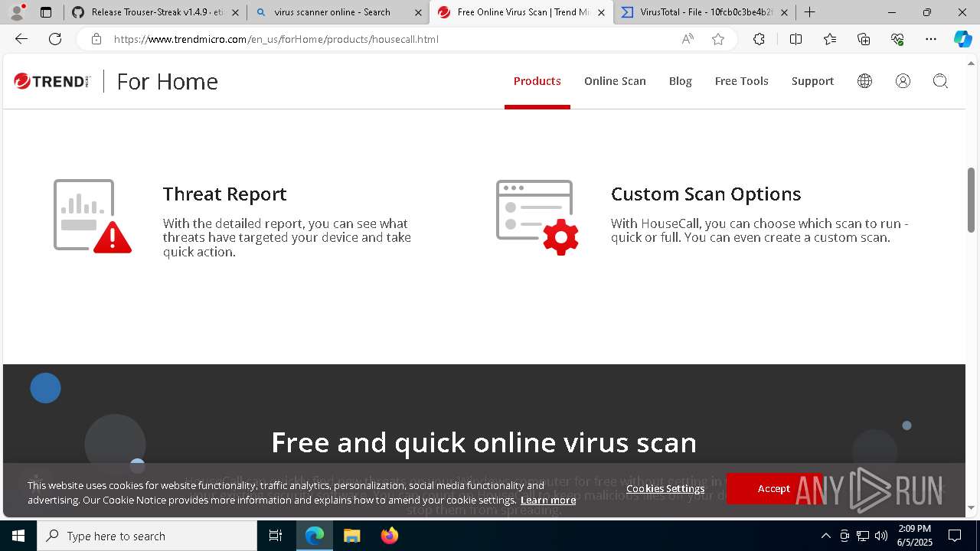Click the Threat Report icon
This screenshot has width=980, height=551.
93,216
